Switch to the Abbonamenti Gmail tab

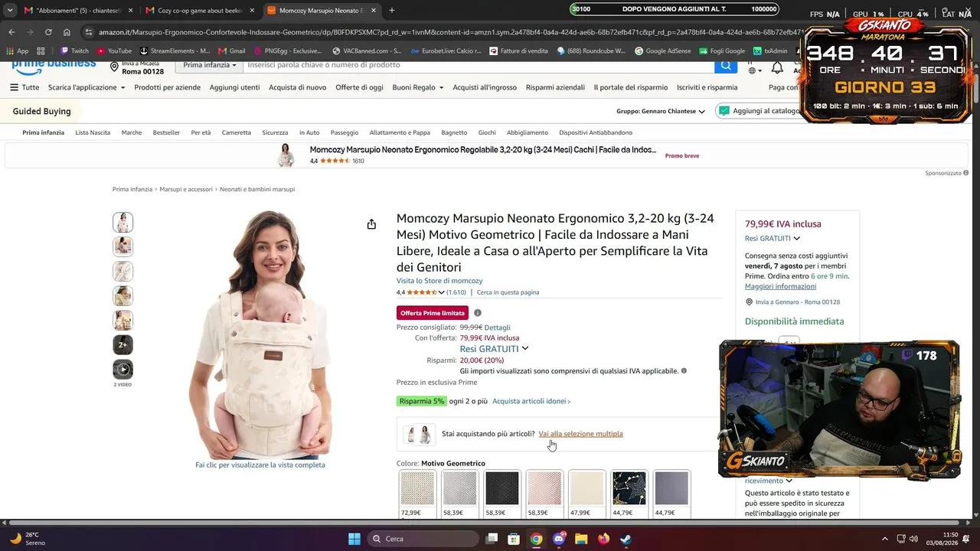click(x=78, y=11)
